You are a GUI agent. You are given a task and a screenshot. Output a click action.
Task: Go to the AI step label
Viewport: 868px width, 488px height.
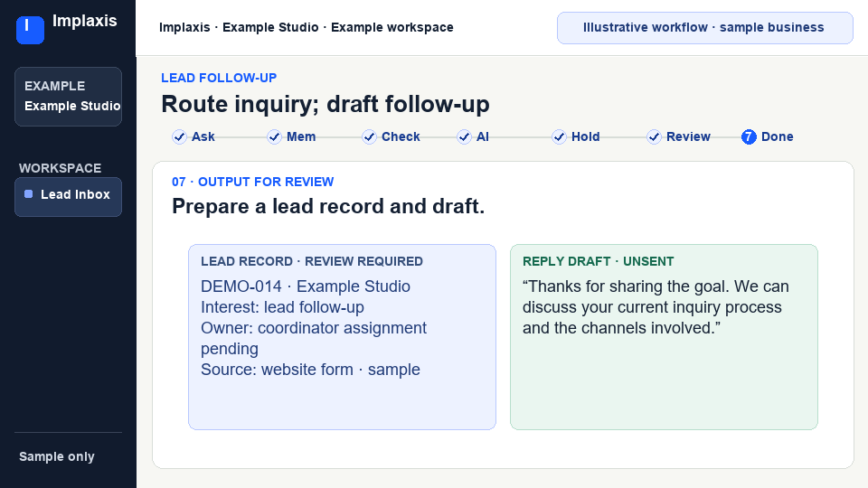point(483,136)
